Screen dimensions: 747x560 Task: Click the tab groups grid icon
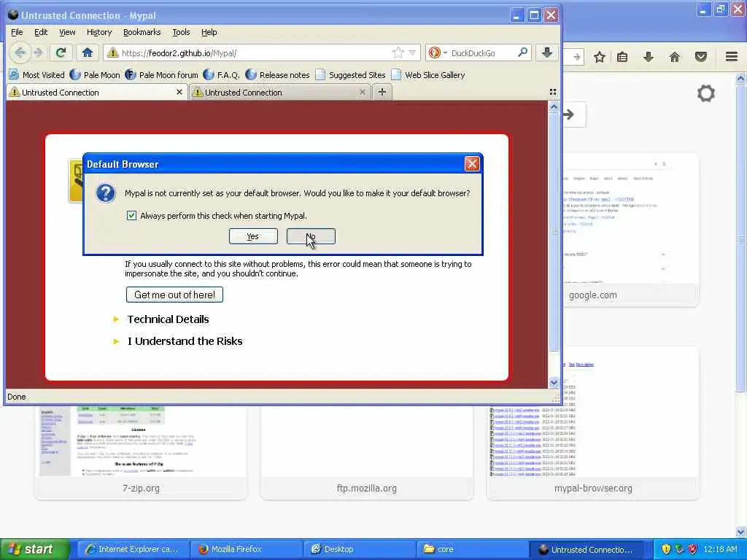pyautogui.click(x=553, y=92)
